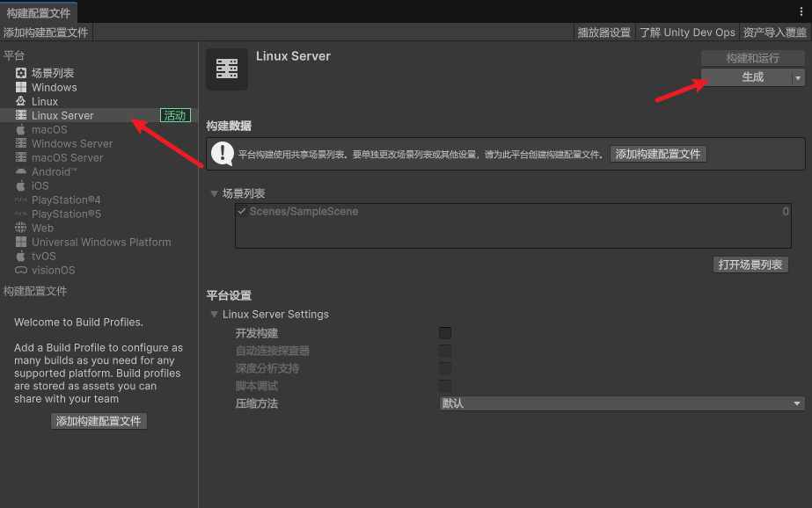Open 播放器设置 from the toolbar

(604, 32)
